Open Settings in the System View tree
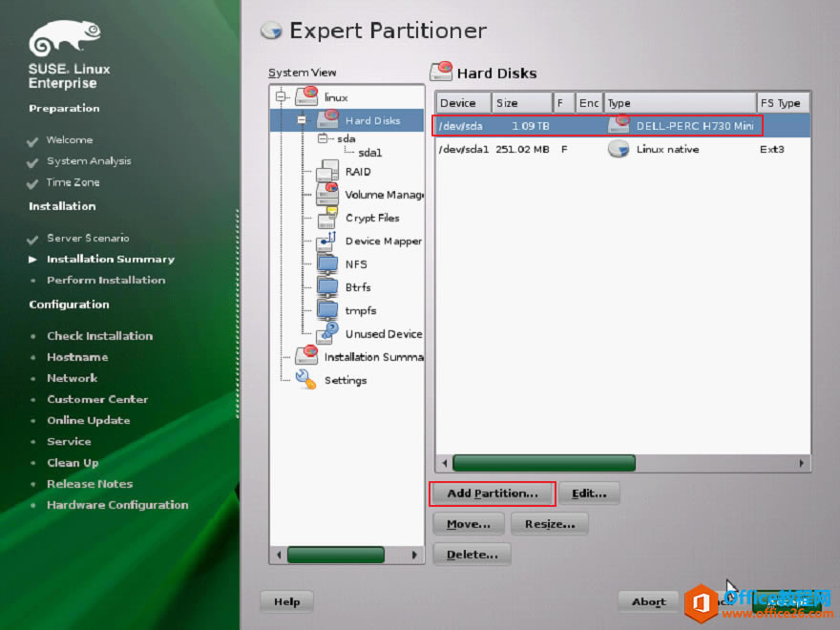Screen dimensions: 840x630 coord(346,380)
